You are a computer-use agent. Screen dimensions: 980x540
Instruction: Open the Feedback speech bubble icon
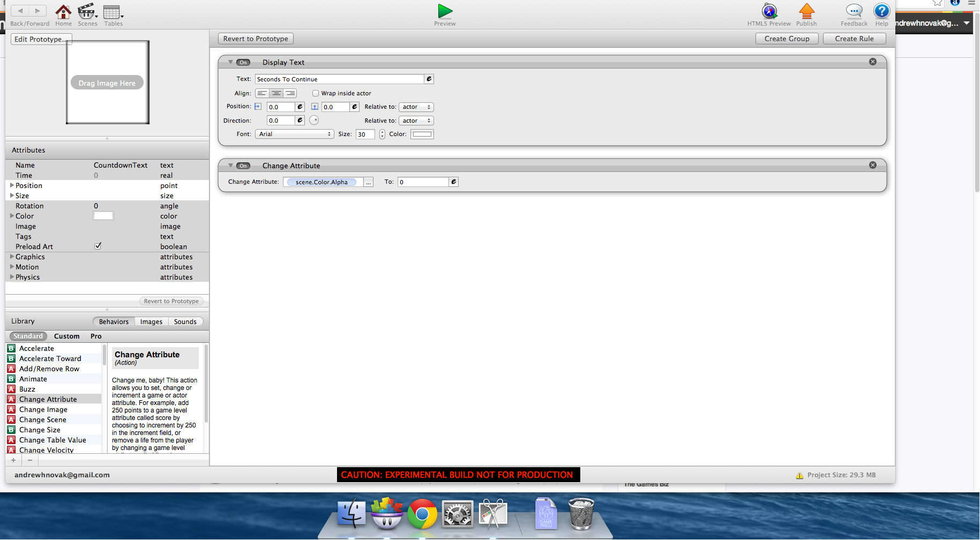(x=854, y=11)
